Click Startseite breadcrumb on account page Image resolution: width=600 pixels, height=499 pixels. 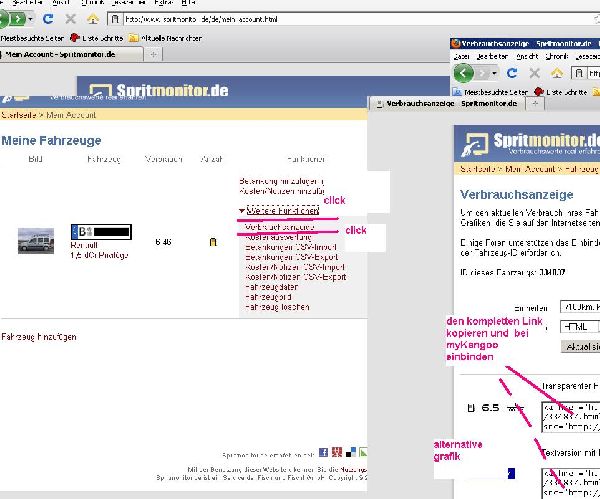(x=18, y=115)
